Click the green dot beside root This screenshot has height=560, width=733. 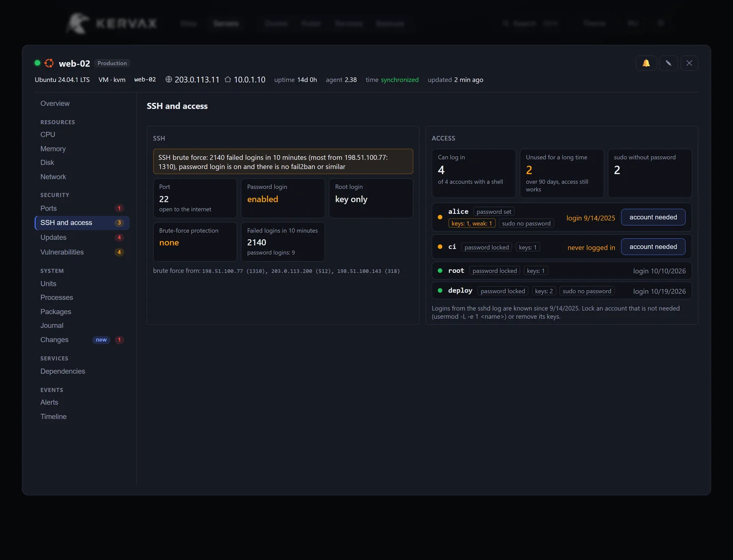pos(440,271)
